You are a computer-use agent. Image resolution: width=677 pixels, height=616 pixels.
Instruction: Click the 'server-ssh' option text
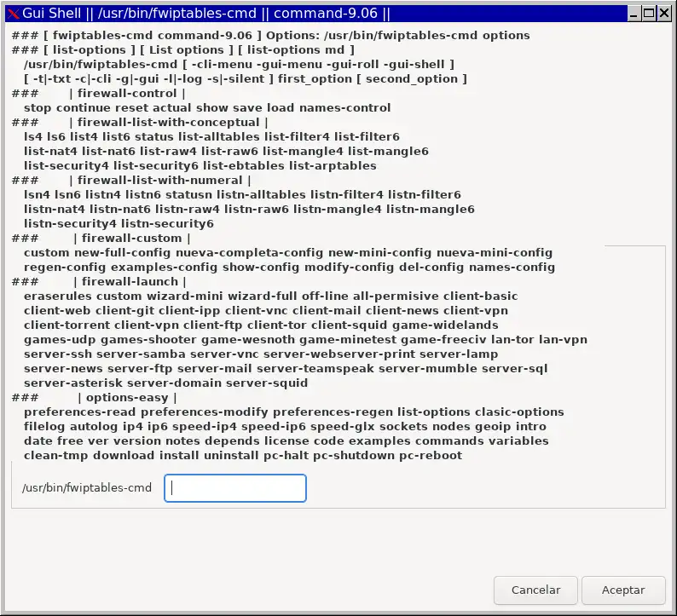58,354
